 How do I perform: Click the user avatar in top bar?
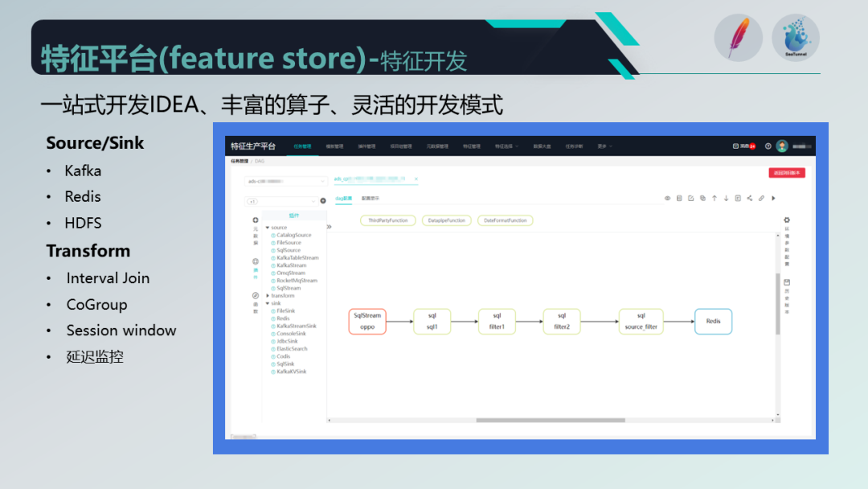click(x=782, y=146)
